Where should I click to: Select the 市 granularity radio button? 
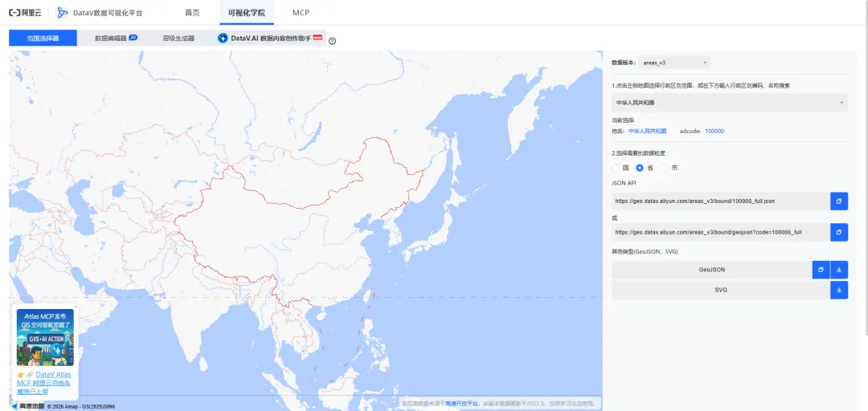click(664, 168)
